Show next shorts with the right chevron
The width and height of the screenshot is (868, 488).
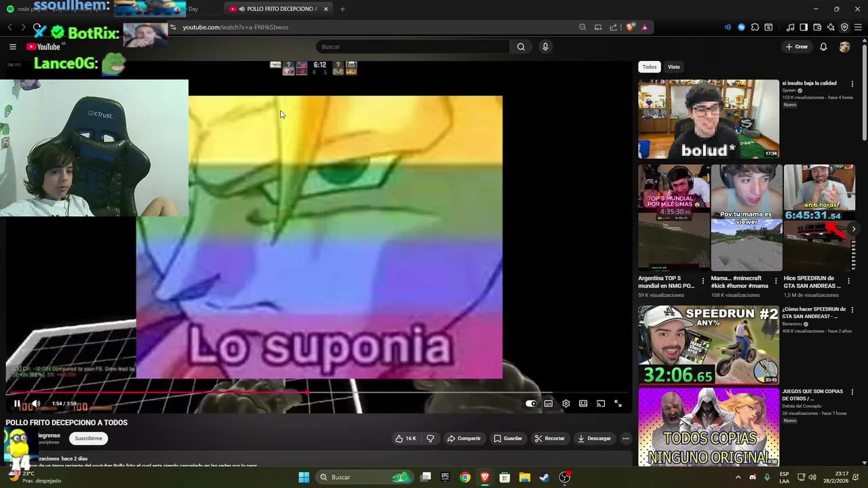click(x=854, y=229)
